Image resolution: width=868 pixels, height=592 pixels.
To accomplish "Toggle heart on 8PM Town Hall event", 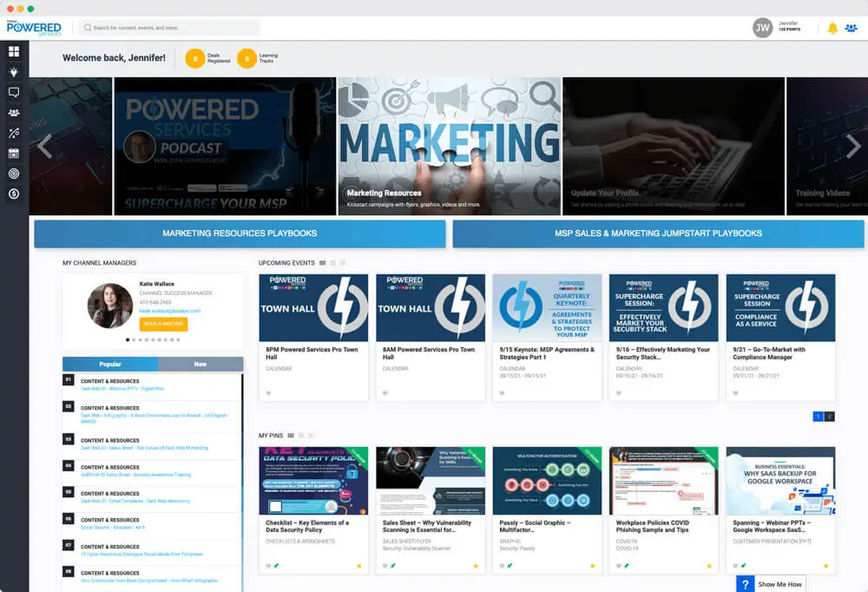I will pos(268,393).
